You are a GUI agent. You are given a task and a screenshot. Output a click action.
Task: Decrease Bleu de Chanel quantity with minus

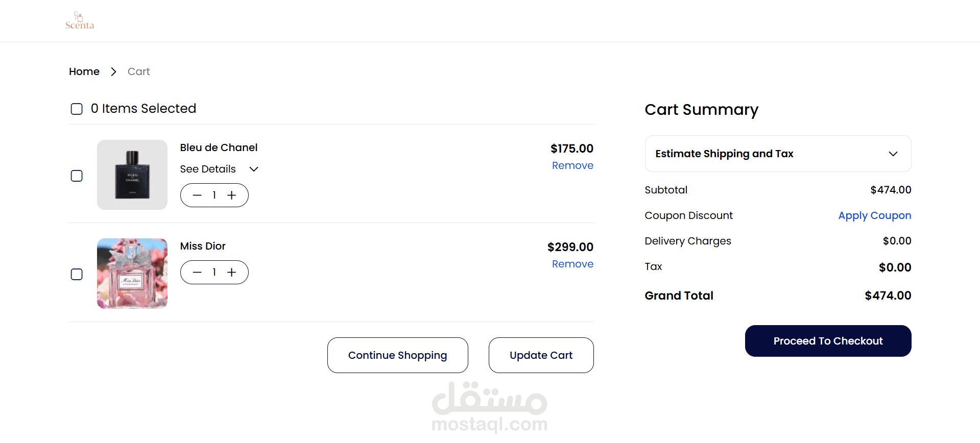coord(197,195)
